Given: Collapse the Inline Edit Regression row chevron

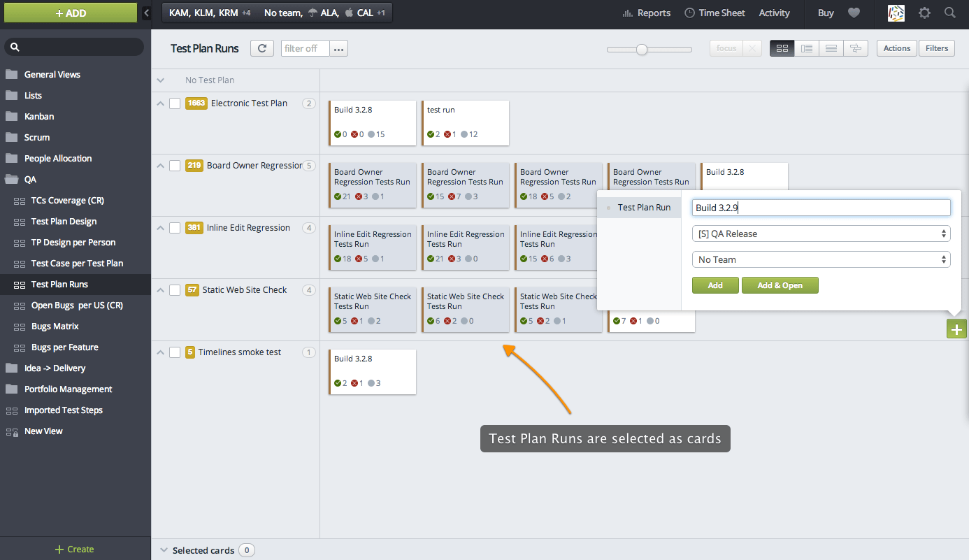Looking at the screenshot, I should click(x=160, y=227).
